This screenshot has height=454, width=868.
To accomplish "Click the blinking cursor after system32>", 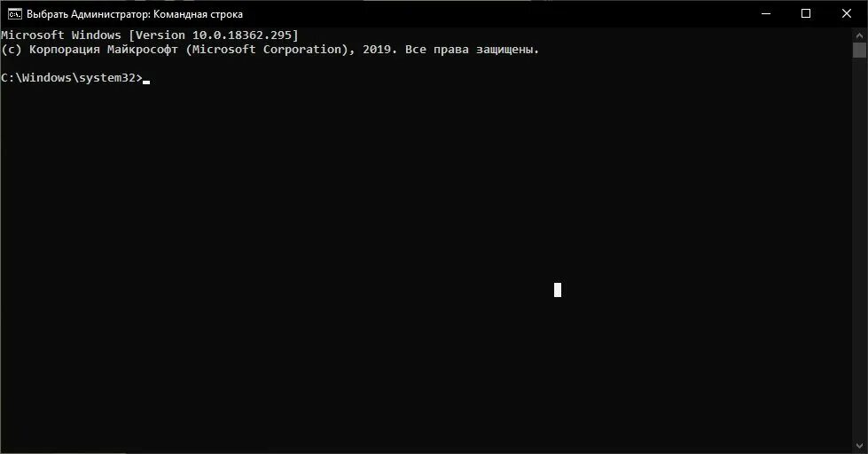I will [x=146, y=82].
